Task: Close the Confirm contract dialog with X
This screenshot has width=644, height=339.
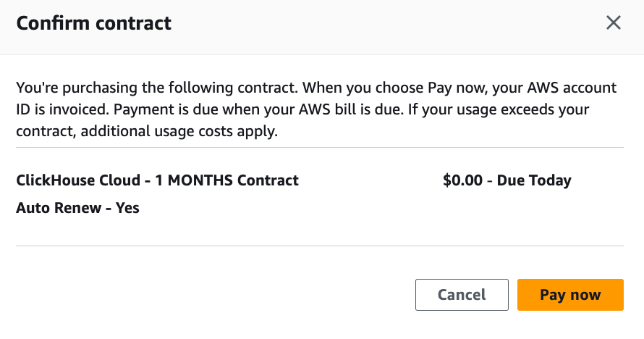Action: pos(614,23)
